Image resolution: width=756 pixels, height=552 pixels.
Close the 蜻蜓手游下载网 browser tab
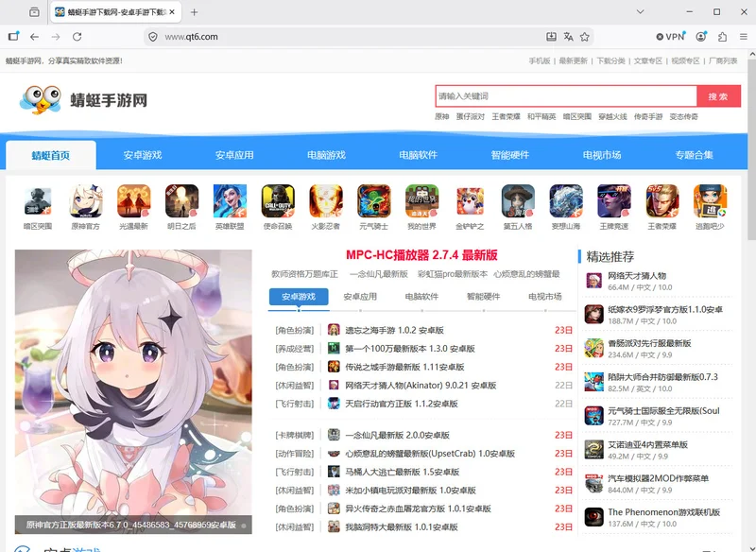[x=172, y=12]
